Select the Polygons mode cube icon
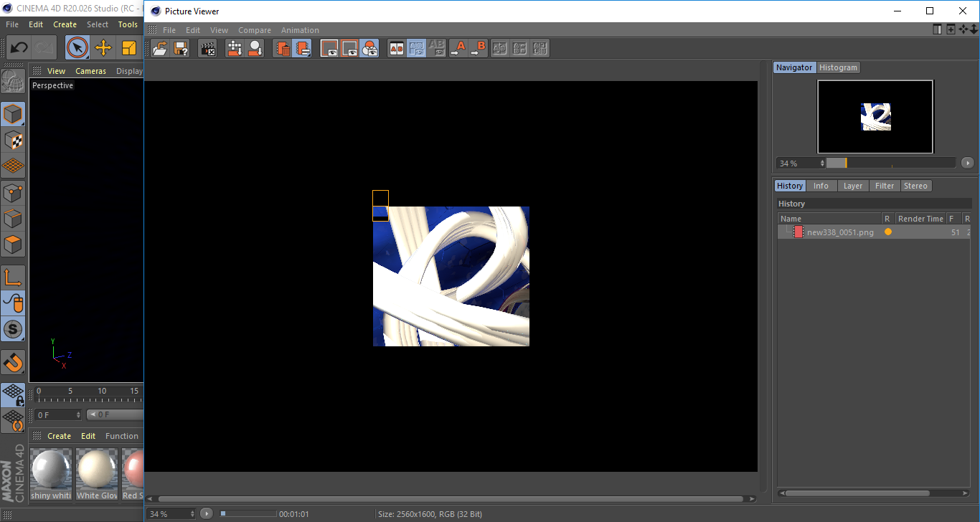Image resolution: width=980 pixels, height=522 pixels. (13, 245)
